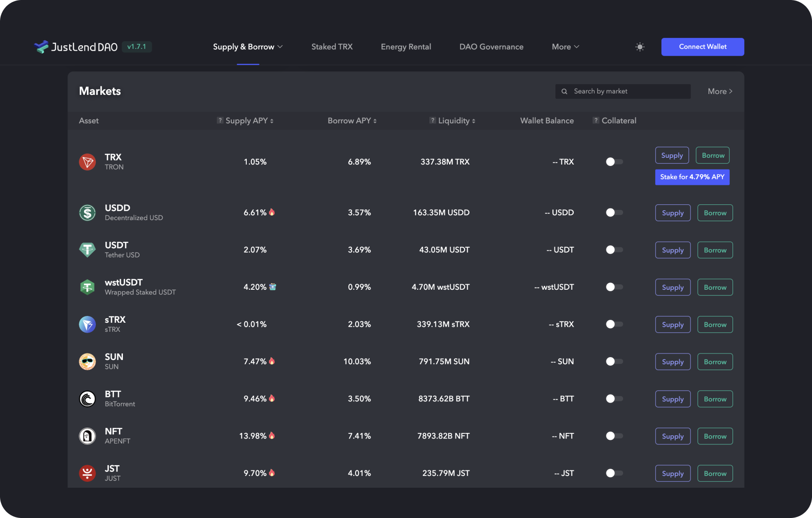This screenshot has height=518, width=812.
Task: Go to DAO Governance
Action: point(491,47)
